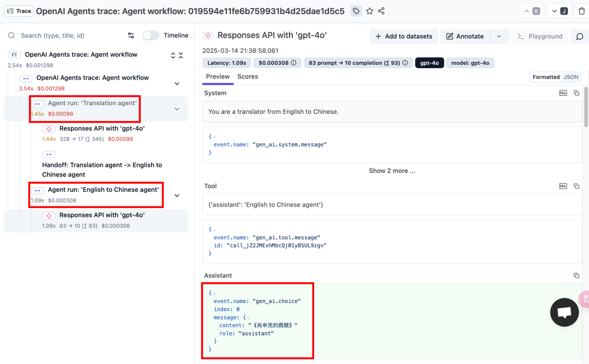Click the tag icon next to trace title
The width and height of the screenshot is (589, 364).
point(356,11)
